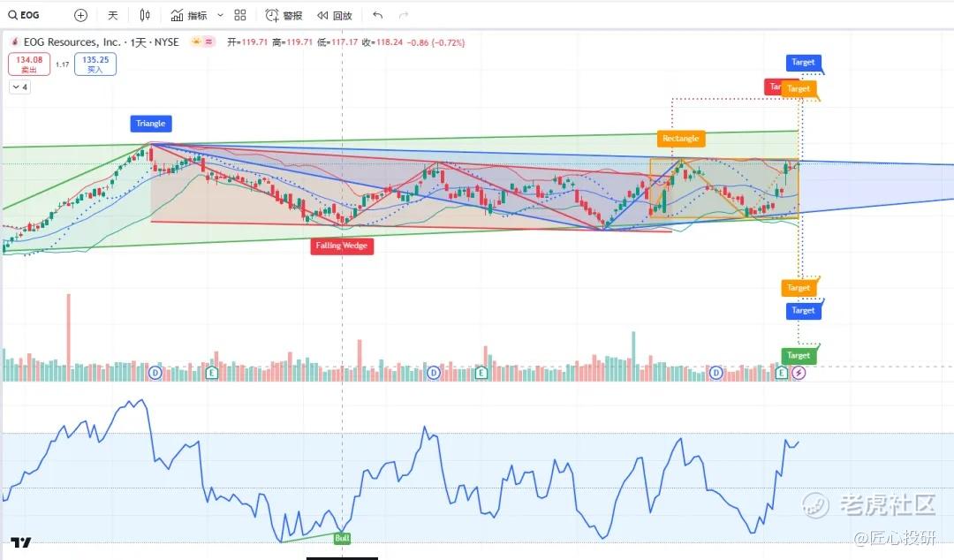The height and width of the screenshot is (560, 954).
Task: Select the orange Target label just above lower blue Target
Action: (799, 288)
